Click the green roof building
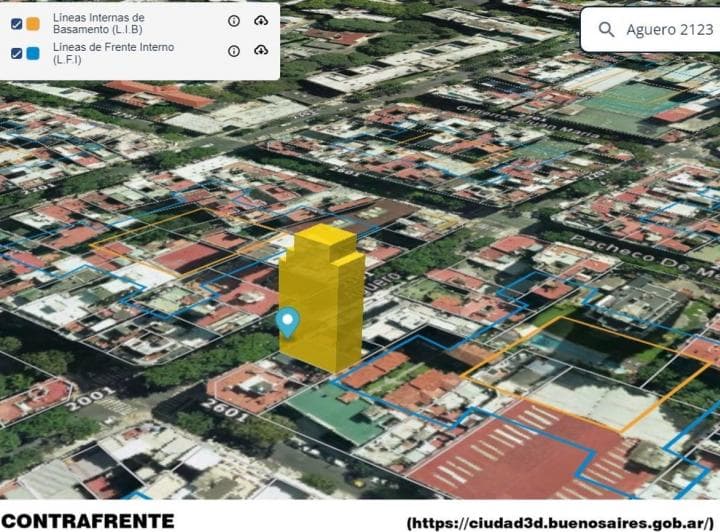720x532 pixels. tap(338, 412)
